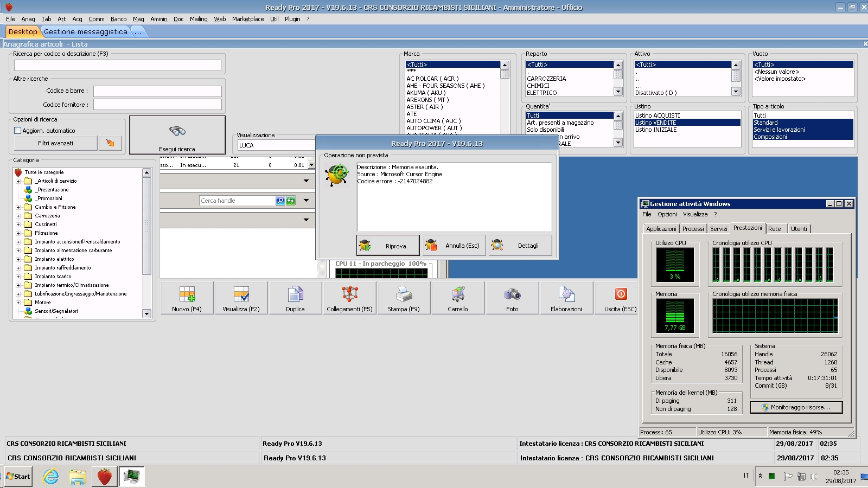This screenshot has height=488, width=868.
Task: Expand the Impianto elettrico category
Action: pyautogui.click(x=18, y=259)
